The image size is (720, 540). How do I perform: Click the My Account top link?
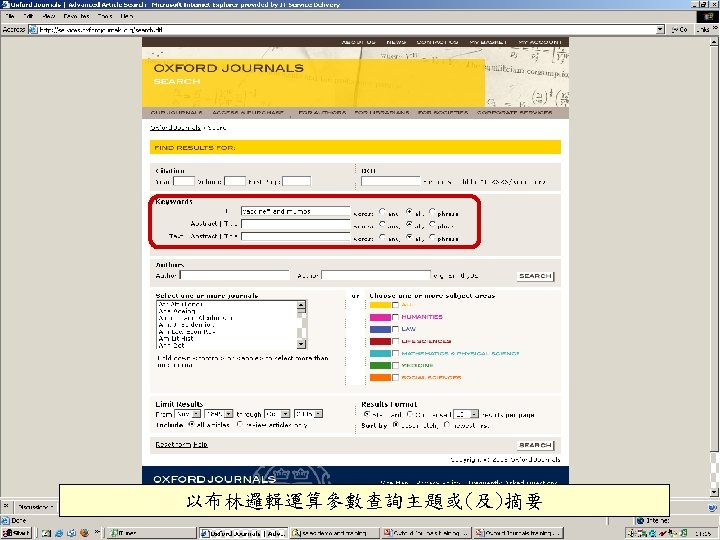(x=540, y=42)
